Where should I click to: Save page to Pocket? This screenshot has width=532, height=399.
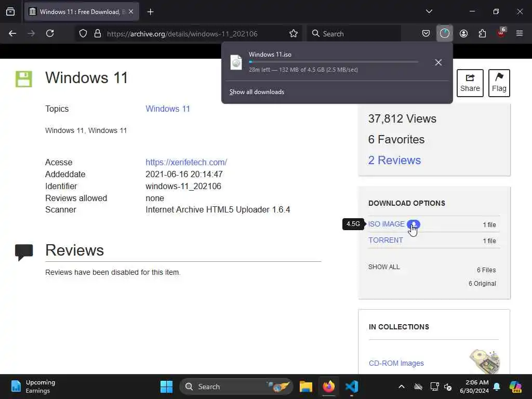click(x=426, y=34)
